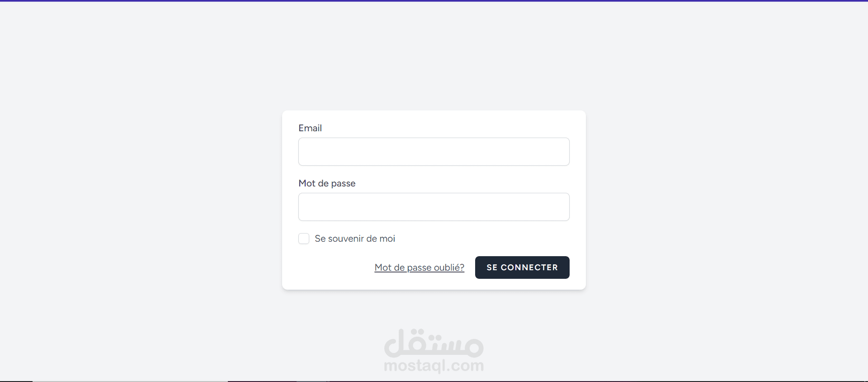This screenshot has height=382, width=868.
Task: Click inside the Email input field
Action: [434, 152]
